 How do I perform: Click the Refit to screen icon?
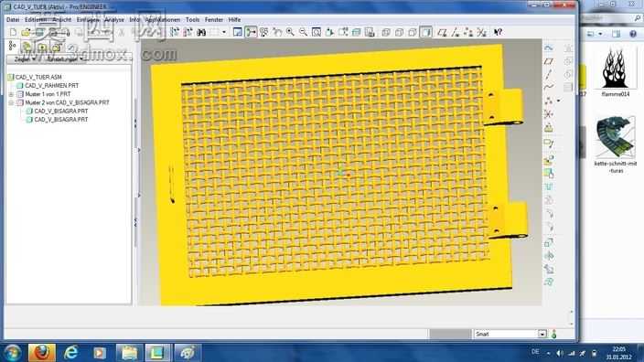point(317,32)
